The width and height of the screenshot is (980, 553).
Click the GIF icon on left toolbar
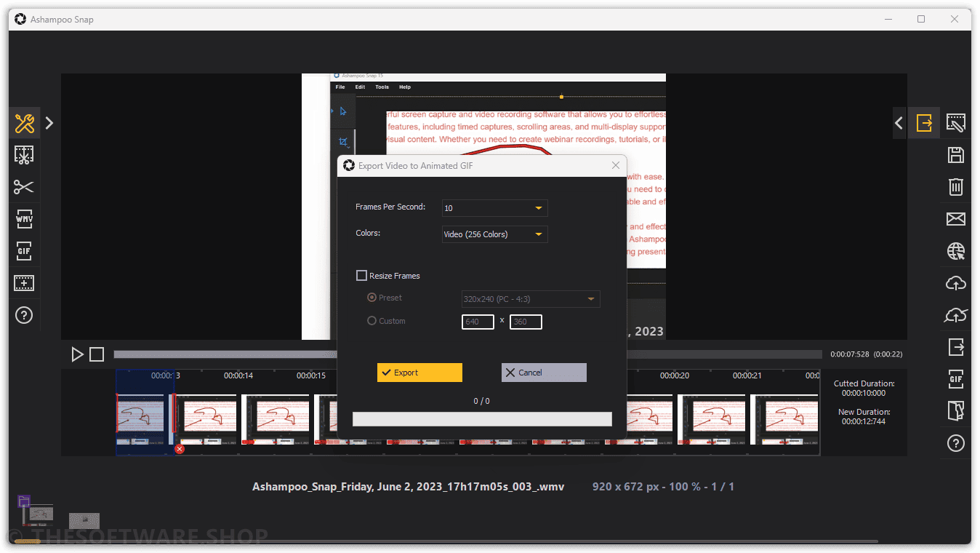tap(24, 251)
